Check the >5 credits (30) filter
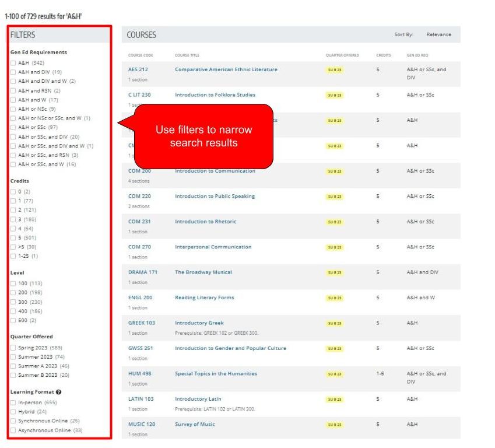This screenshot has height=448, width=495. tap(13, 247)
